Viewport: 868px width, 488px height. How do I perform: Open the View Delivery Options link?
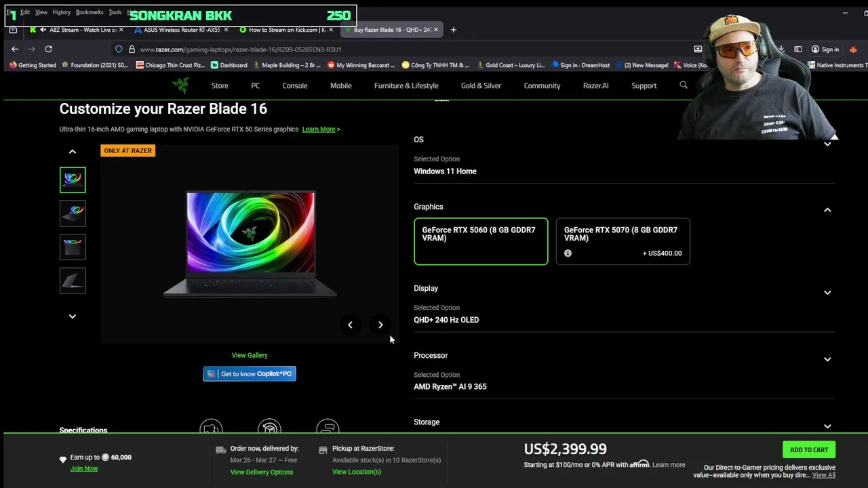(262, 472)
